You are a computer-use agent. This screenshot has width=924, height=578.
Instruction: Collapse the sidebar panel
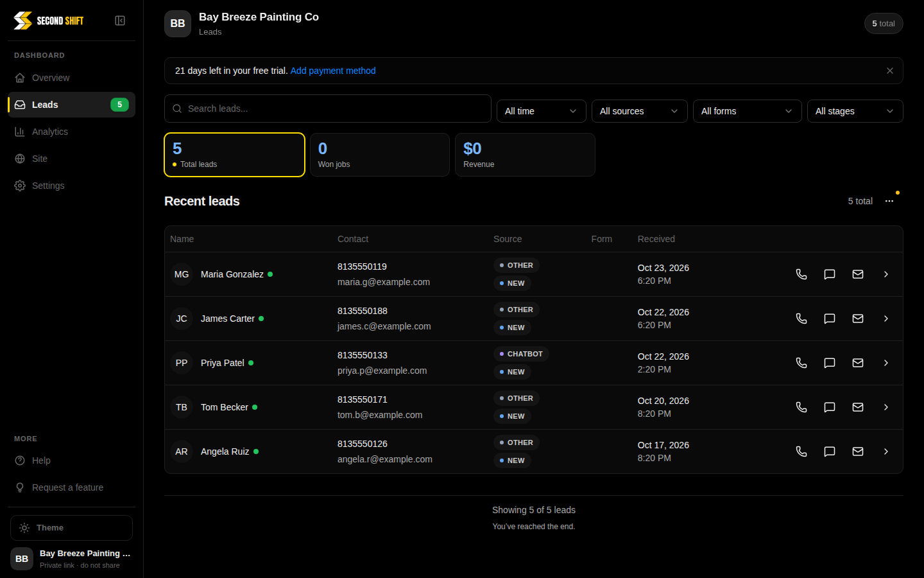(x=120, y=21)
